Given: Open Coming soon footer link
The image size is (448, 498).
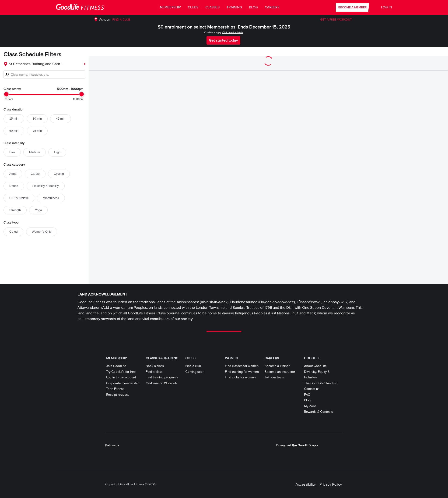Looking at the screenshot, I should pyautogui.click(x=195, y=372).
